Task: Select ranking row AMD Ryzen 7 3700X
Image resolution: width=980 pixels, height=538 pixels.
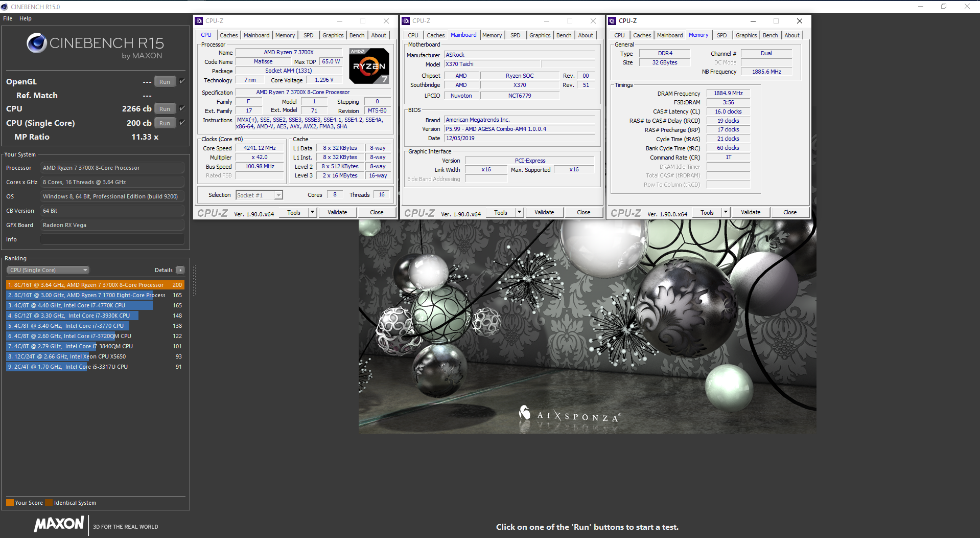Action: click(x=95, y=285)
